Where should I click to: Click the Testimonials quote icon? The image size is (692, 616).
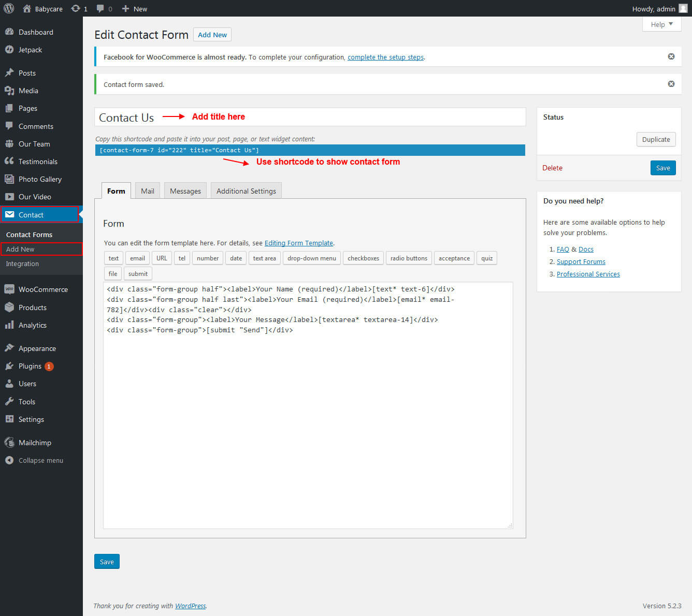point(9,161)
